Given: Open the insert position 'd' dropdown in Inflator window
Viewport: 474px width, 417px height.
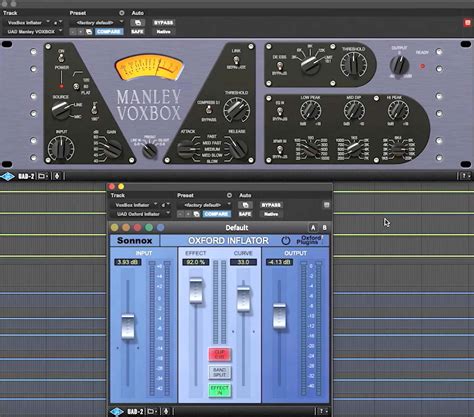Looking at the screenshot, I should click(165, 205).
